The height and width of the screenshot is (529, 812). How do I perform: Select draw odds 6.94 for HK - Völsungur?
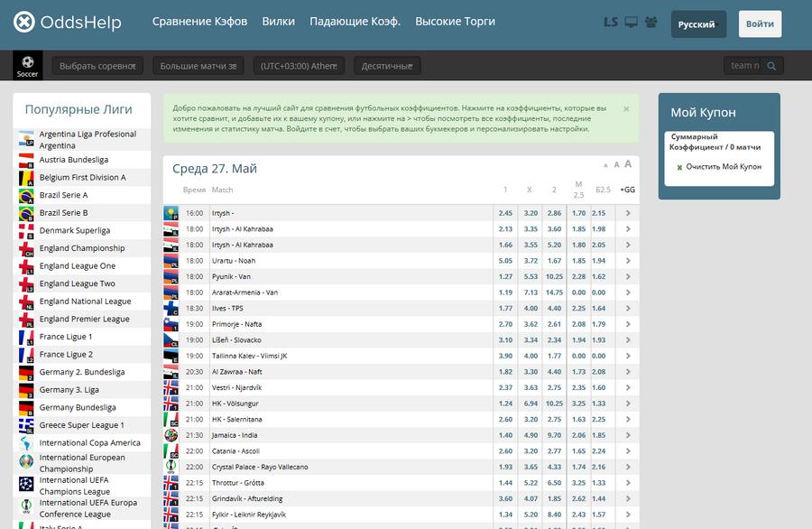[531, 404]
